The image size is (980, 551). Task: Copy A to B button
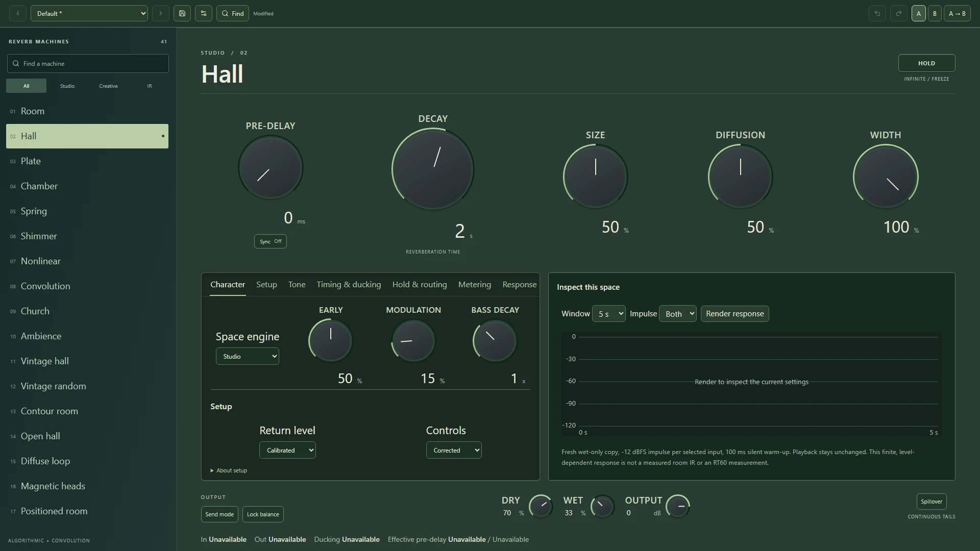click(x=957, y=13)
